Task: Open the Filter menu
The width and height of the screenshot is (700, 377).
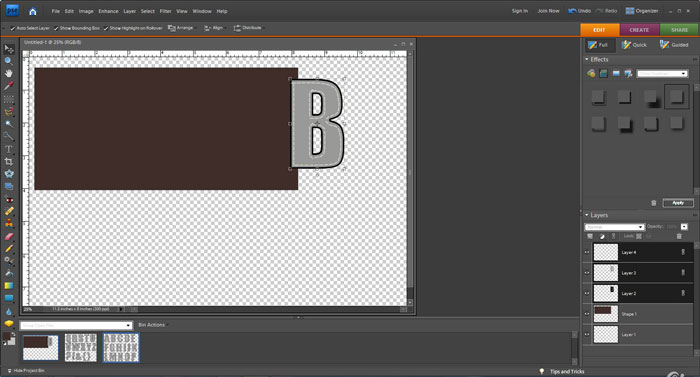Action: tap(166, 11)
